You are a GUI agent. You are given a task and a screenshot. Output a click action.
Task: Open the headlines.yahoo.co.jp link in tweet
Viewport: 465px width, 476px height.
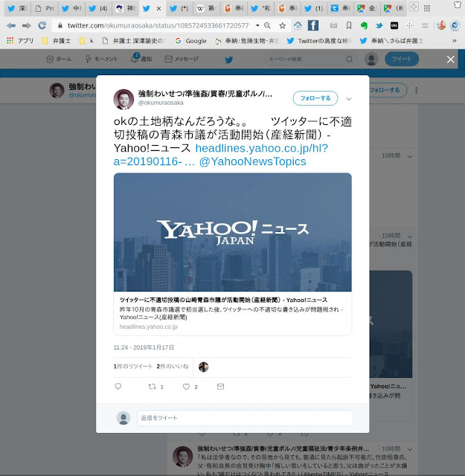point(221,155)
